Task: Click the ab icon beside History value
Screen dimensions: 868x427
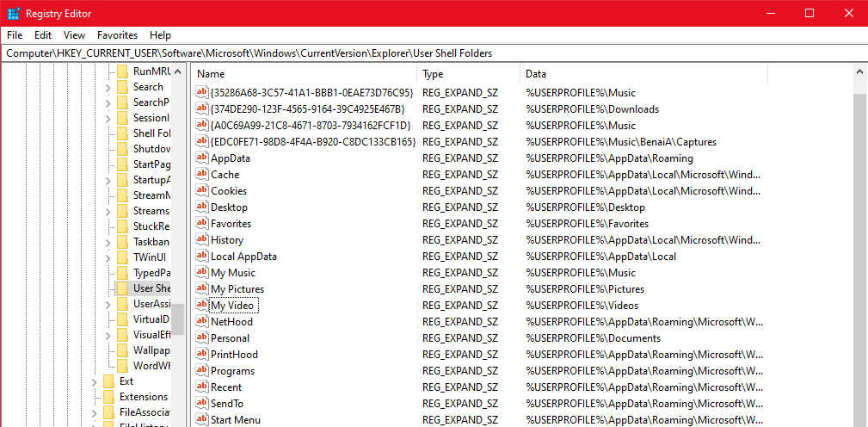Action: pyautogui.click(x=202, y=240)
